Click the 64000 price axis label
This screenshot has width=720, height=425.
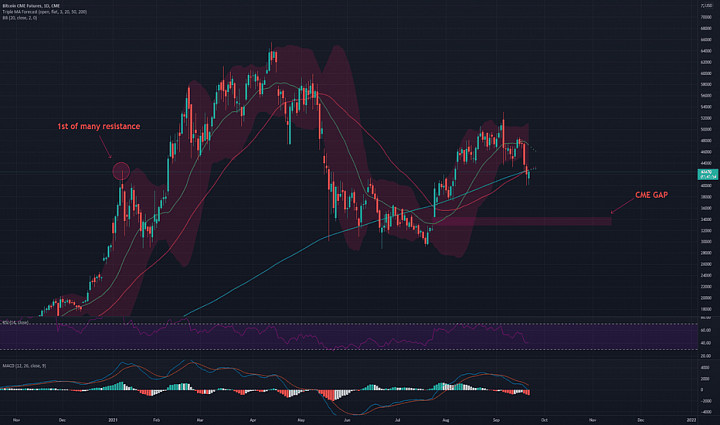pyautogui.click(x=706, y=51)
